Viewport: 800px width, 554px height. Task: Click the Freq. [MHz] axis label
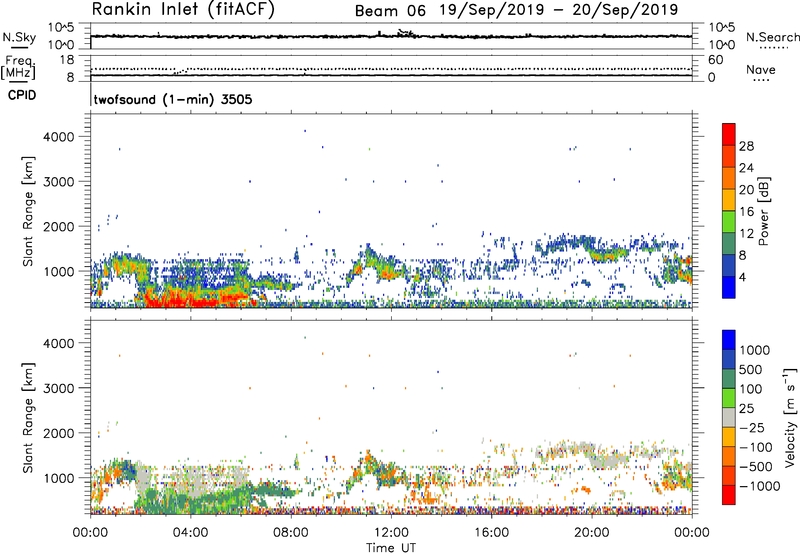(x=18, y=67)
